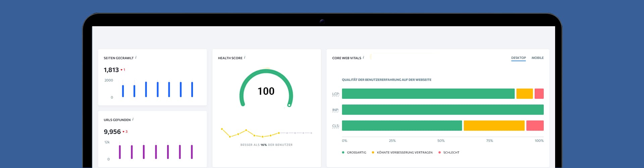The width and height of the screenshot is (644, 168).
Task: Click the 25% axis label
Action: click(x=392, y=141)
